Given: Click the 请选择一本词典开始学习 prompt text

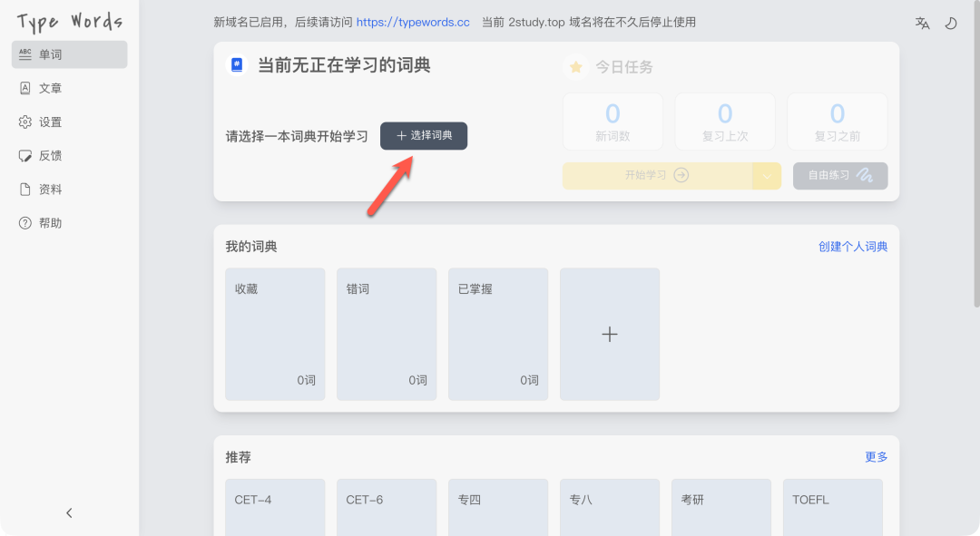Looking at the screenshot, I should pyautogui.click(x=297, y=136).
